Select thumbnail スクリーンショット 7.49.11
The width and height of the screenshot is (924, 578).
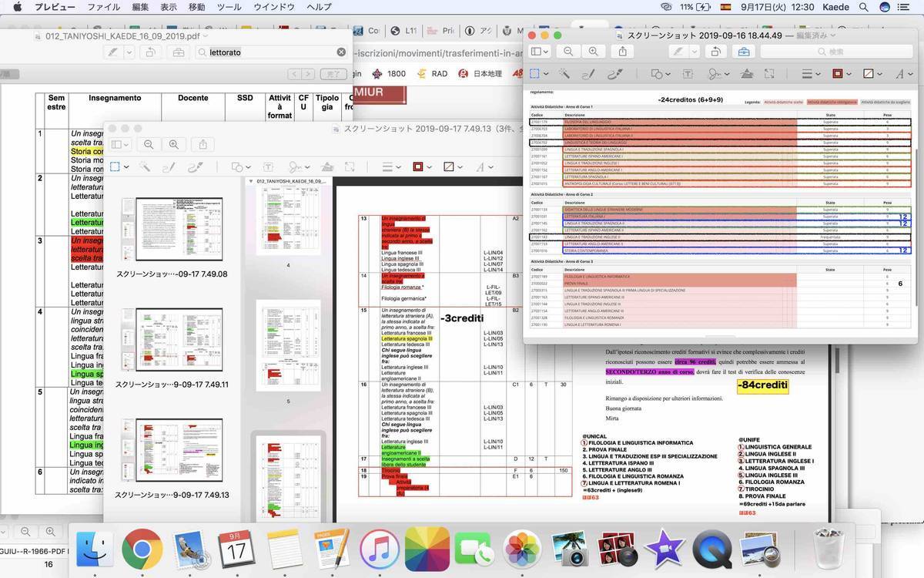[179, 340]
